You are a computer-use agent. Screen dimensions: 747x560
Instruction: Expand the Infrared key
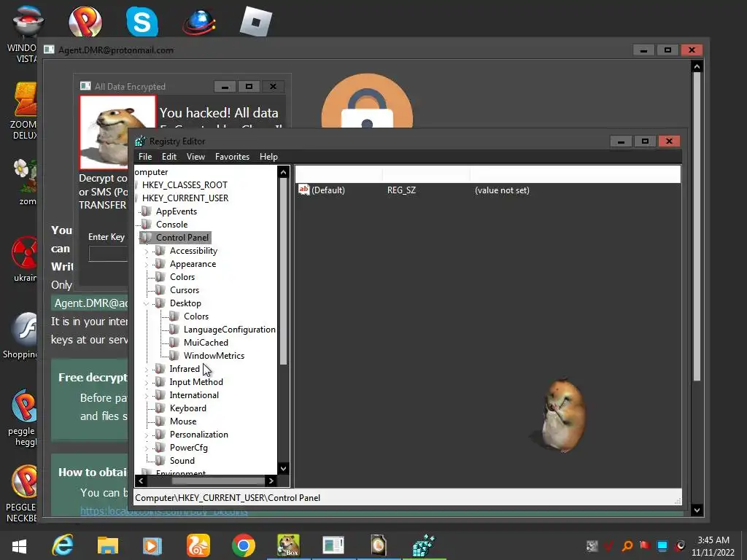146,369
